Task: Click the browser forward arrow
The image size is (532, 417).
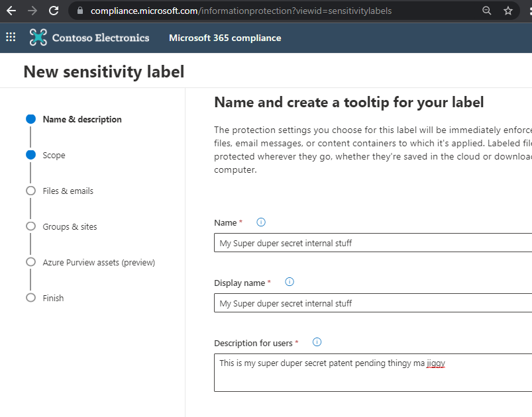Action: (32, 11)
